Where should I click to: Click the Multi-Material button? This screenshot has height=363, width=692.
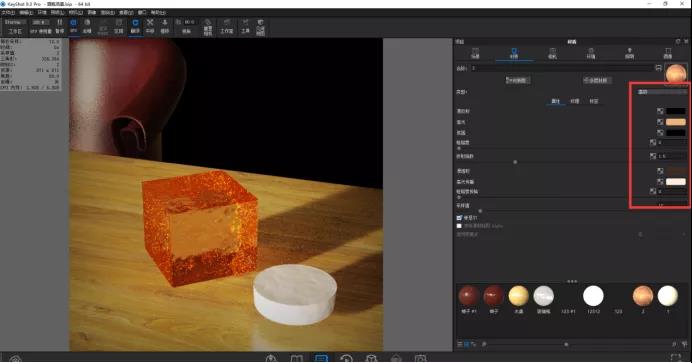pyautogui.click(x=598, y=80)
